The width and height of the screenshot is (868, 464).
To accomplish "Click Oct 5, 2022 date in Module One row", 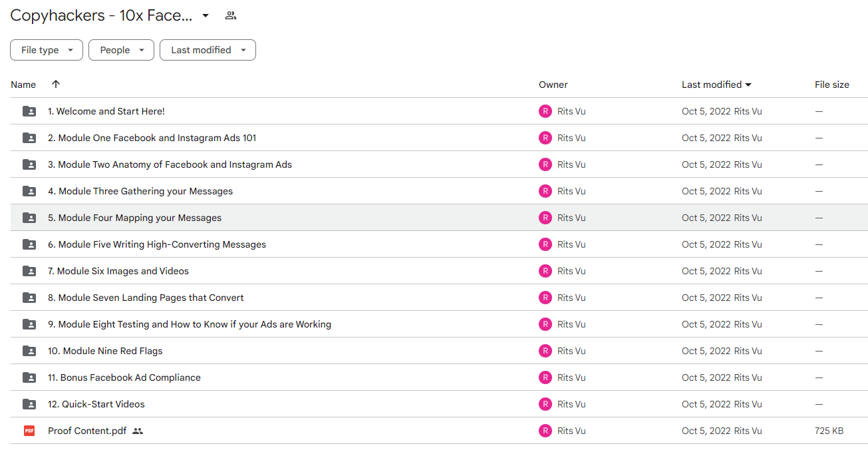I will (706, 138).
